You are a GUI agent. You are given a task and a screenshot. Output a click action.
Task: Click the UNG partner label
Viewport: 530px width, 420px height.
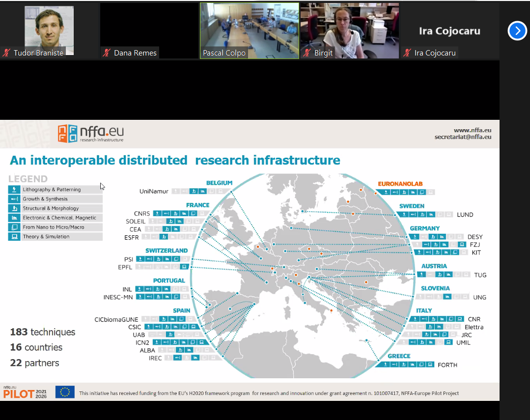(x=479, y=298)
